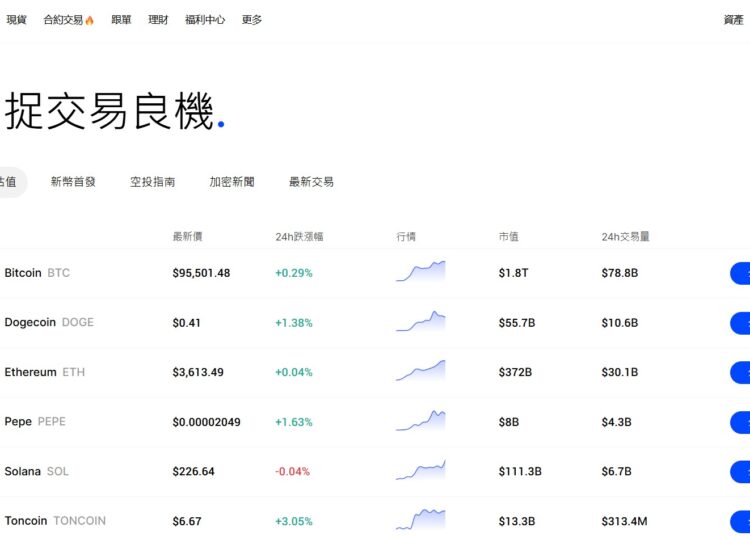Click Toncoin price $6.67

pyautogui.click(x=187, y=521)
